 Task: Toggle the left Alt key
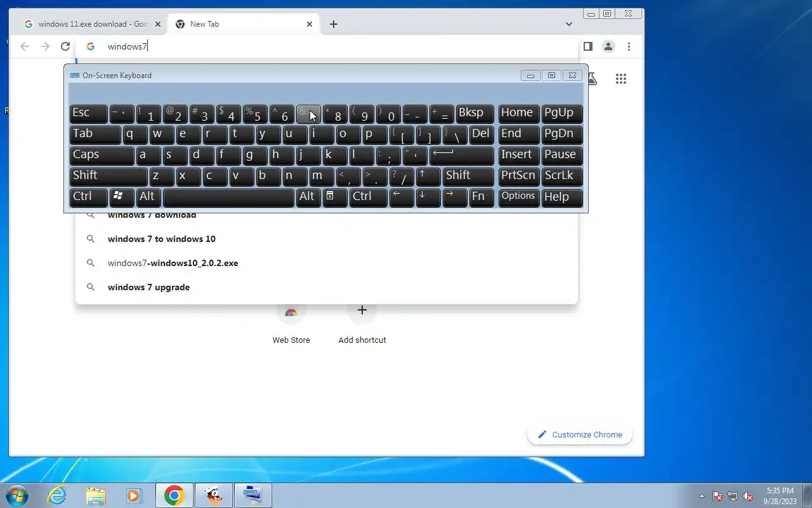(148, 198)
